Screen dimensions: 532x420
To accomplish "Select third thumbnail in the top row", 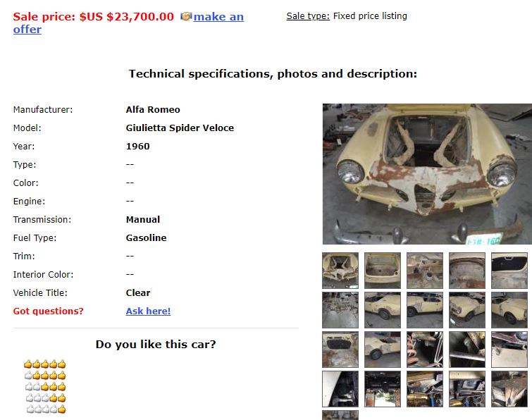I will (x=425, y=271).
